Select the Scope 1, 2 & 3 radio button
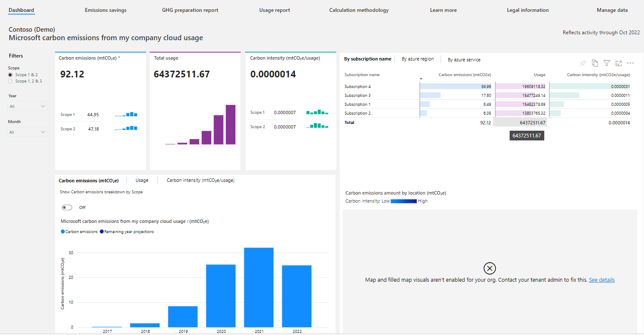 (10, 81)
